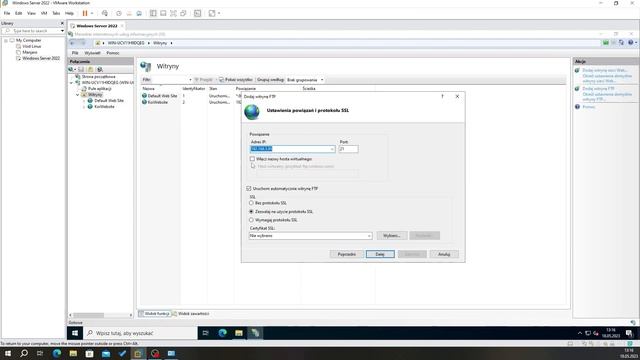Open host search magnifier icon on taskbar

[24, 353]
